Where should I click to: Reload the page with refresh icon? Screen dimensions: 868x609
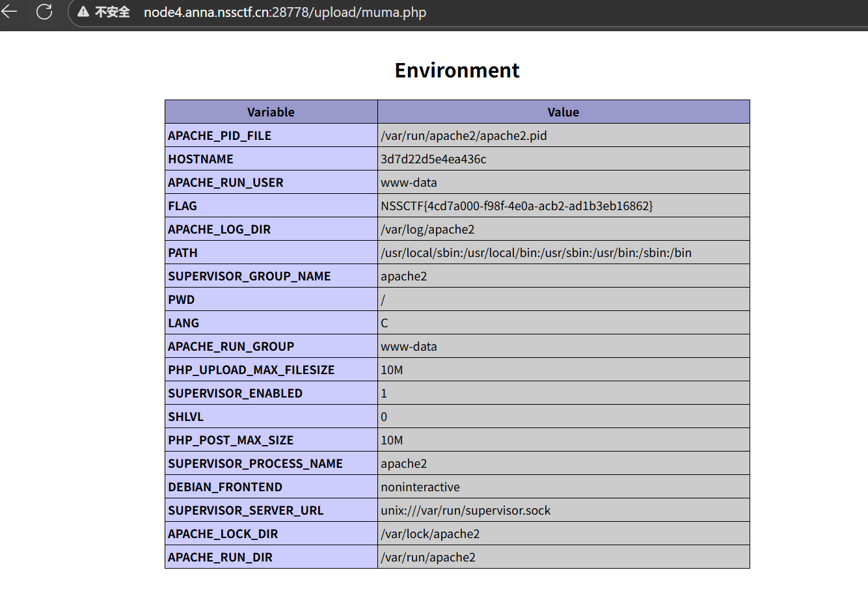[x=44, y=12]
